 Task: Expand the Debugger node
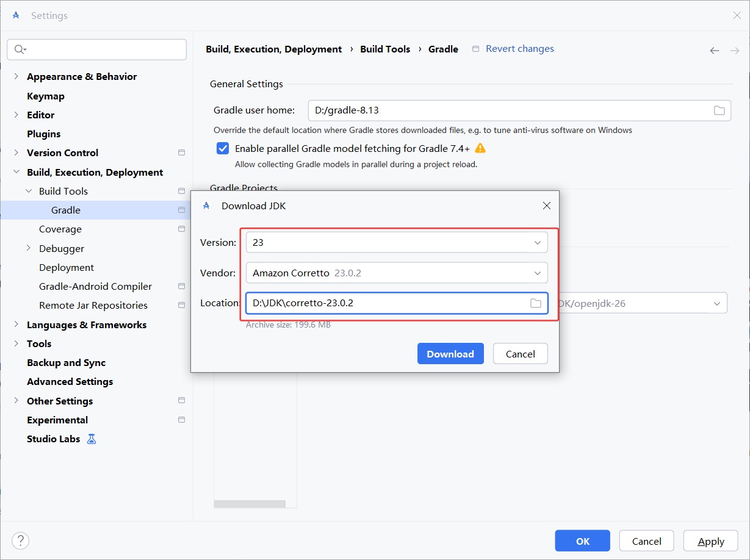pos(29,248)
